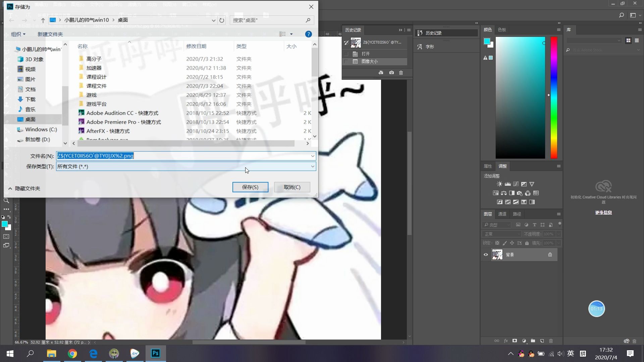The image size is (644, 362).
Task: Click inside the color picker gradient field
Action: tap(520, 97)
